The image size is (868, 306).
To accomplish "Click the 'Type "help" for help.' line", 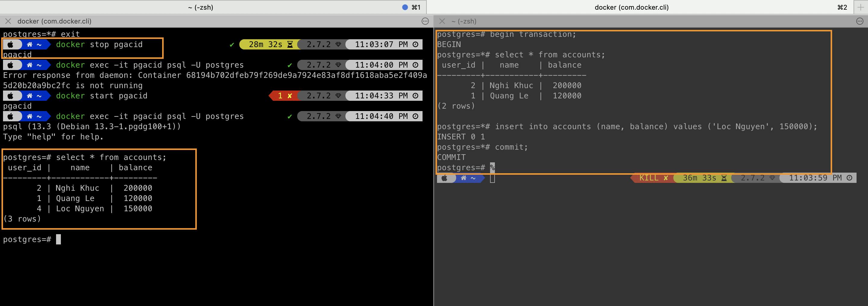I will coord(53,137).
